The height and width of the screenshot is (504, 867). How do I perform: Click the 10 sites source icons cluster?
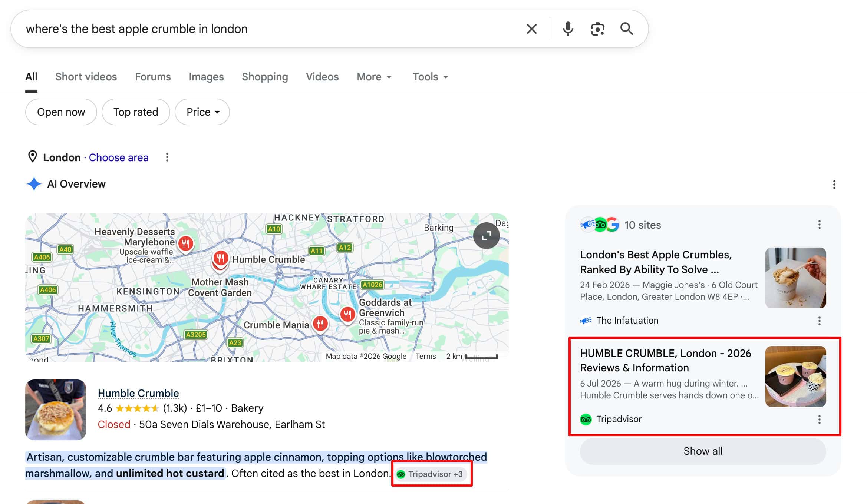click(x=600, y=225)
